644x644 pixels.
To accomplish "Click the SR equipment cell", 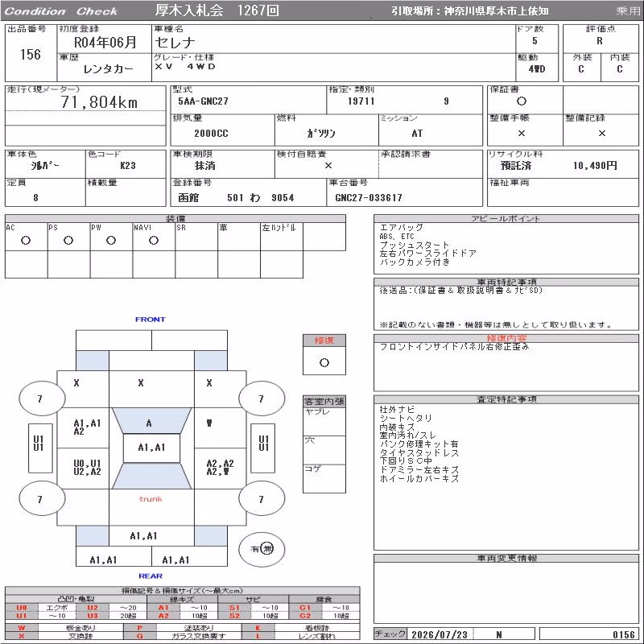I will click(196, 237).
